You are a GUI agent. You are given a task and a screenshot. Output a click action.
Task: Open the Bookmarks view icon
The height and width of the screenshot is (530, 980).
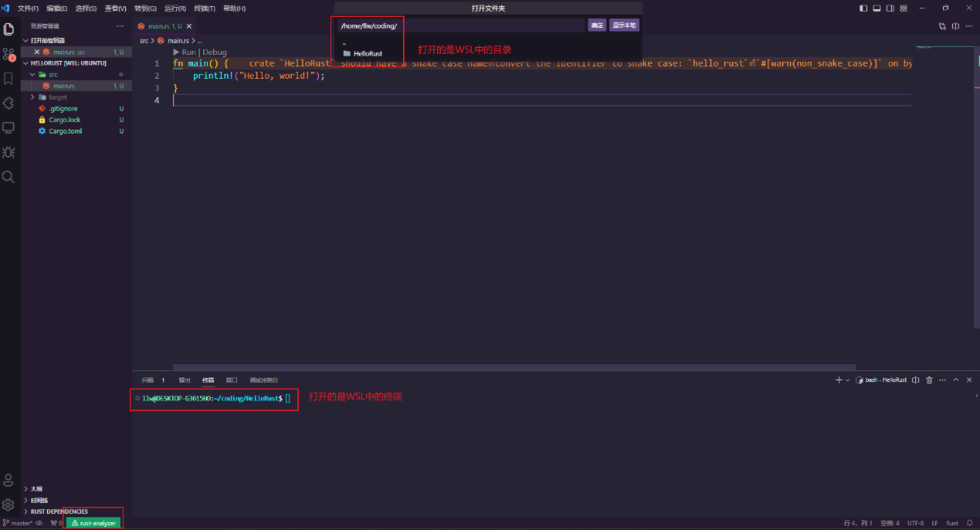coord(8,79)
